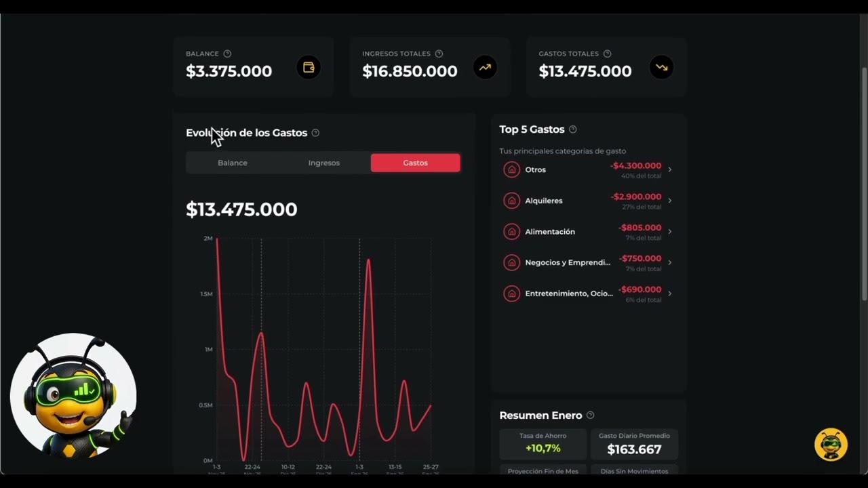Click the '27% del total' text under Alquileres
This screenshot has width=868, height=488.
point(642,207)
